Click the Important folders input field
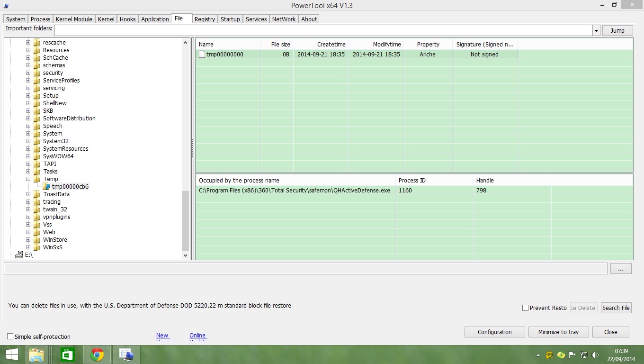Image resolution: width=644 pixels, height=364 pixels. point(323,31)
